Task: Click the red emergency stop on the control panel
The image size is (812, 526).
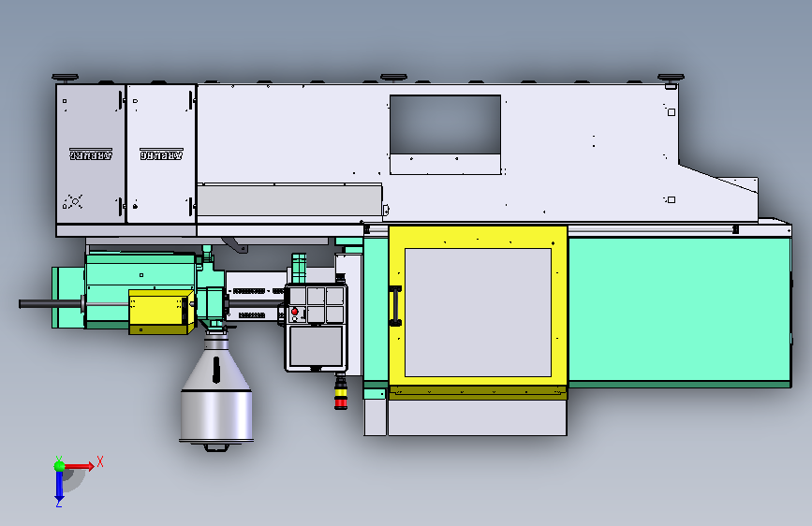Action: (295, 312)
